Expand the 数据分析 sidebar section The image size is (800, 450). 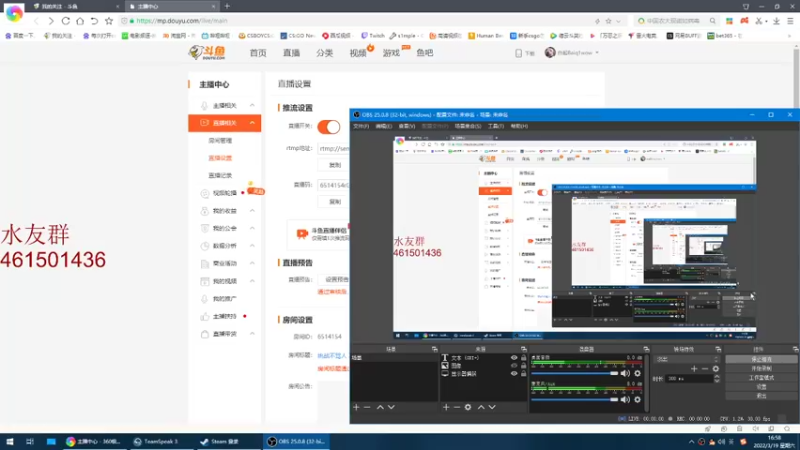pos(252,245)
